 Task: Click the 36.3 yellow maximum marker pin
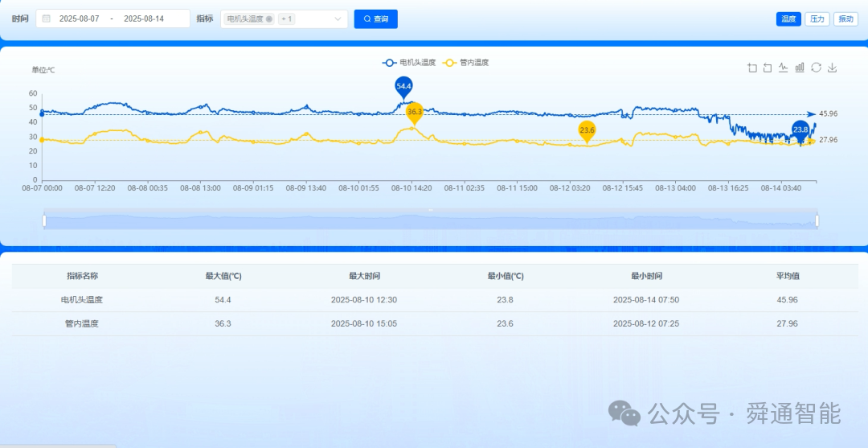tap(415, 113)
